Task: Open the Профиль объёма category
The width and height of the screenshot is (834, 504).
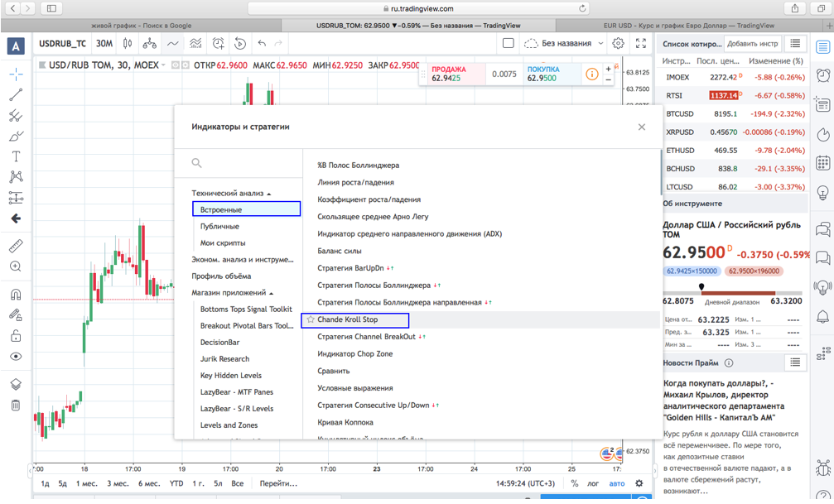Action: click(x=221, y=276)
